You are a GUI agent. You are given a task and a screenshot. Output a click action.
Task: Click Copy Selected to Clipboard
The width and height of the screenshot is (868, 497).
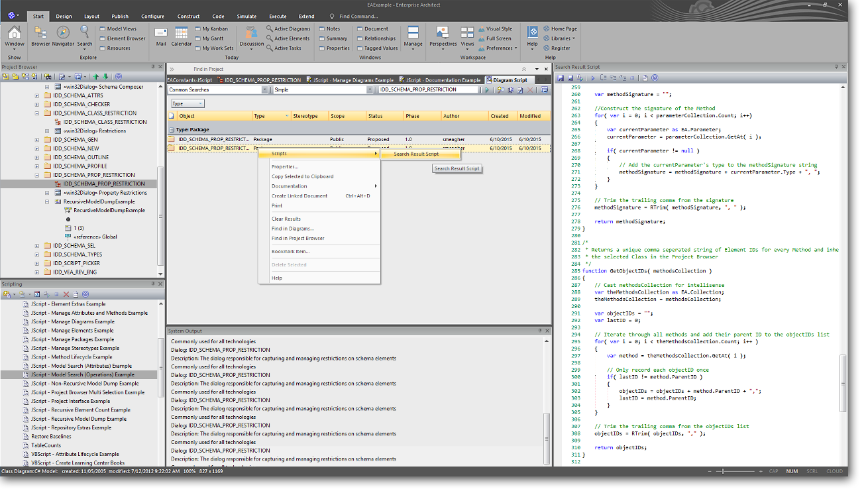[302, 176]
